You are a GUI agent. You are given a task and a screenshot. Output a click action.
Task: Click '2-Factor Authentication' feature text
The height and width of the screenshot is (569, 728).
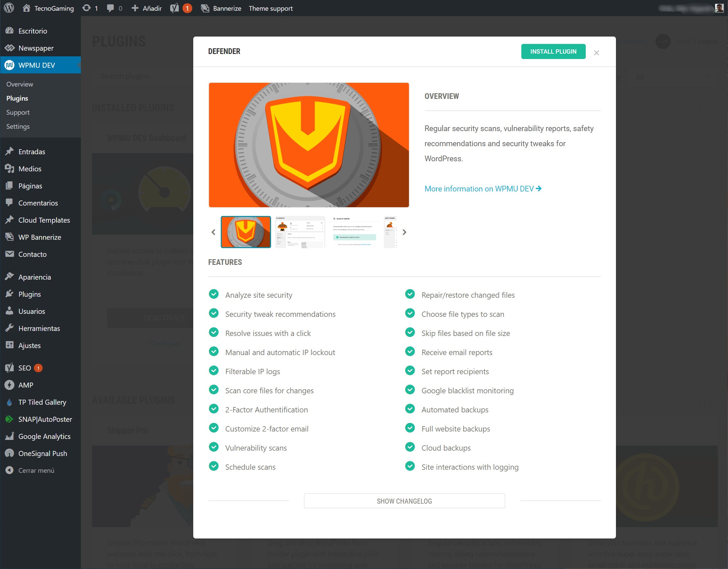[x=266, y=410]
